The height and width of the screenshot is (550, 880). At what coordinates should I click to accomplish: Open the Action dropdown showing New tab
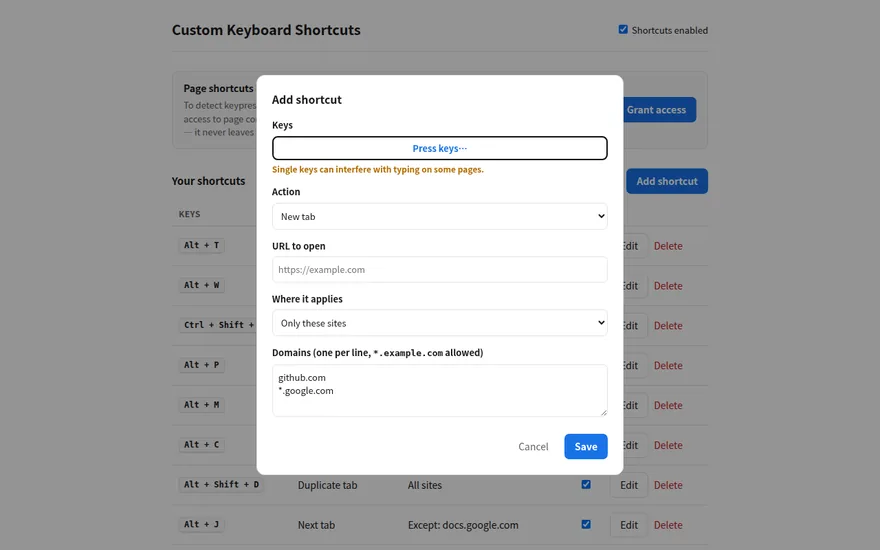click(x=439, y=216)
